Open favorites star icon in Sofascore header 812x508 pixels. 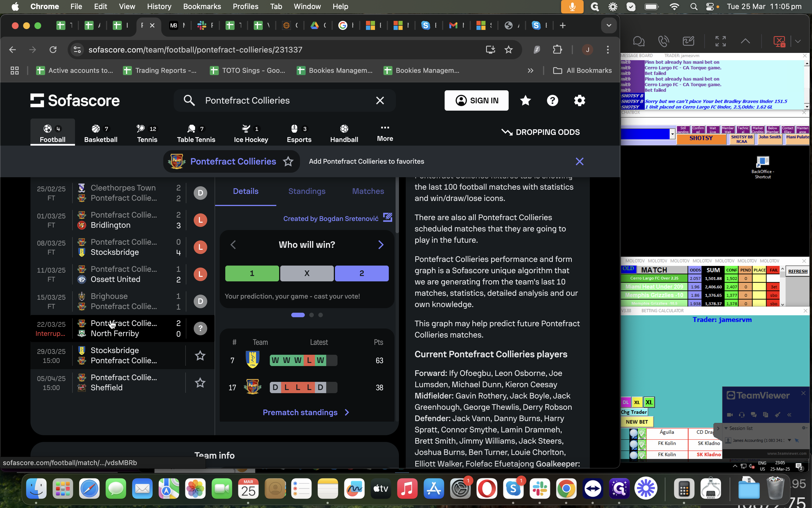point(525,100)
